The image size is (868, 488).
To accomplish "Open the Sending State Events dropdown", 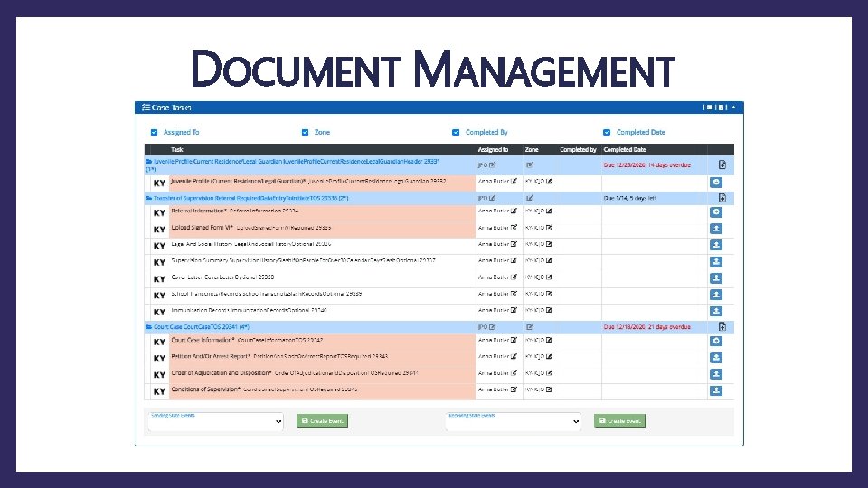I will [216, 422].
